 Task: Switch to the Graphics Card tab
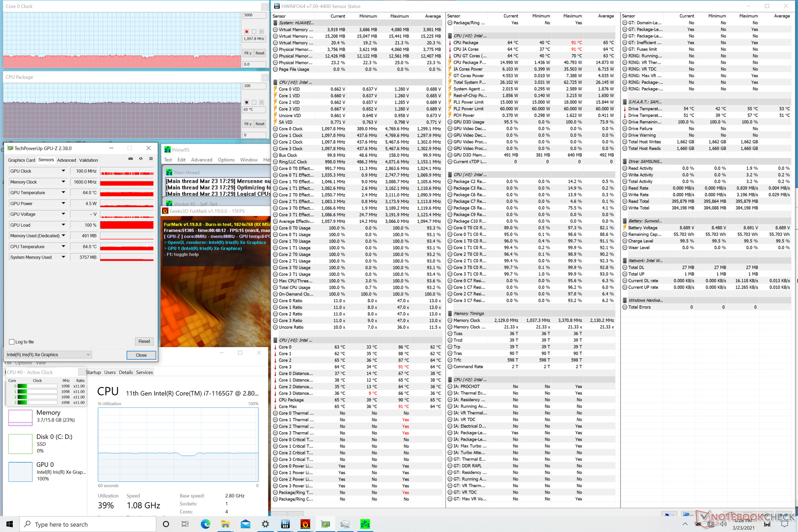21,160
